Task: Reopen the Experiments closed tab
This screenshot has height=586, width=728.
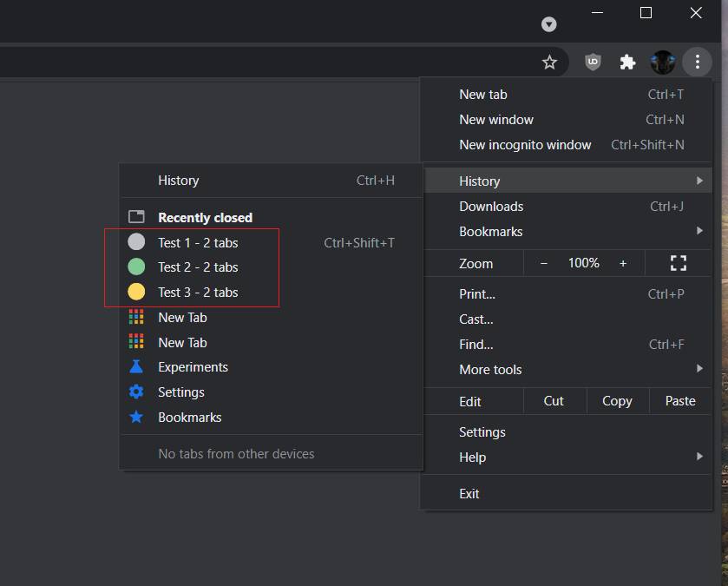Action: coord(272,367)
